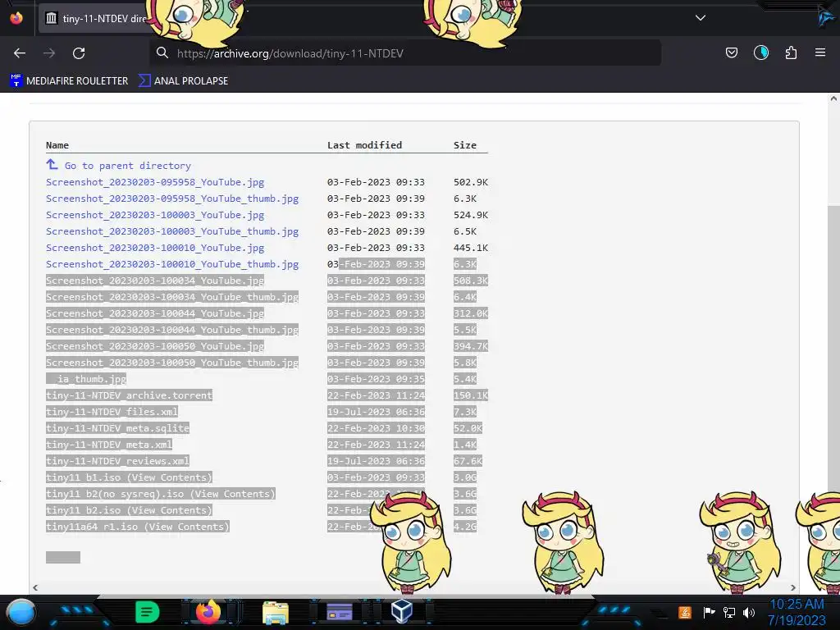Open the MEDIAFIRE ROULETTER bookmark

[69, 81]
